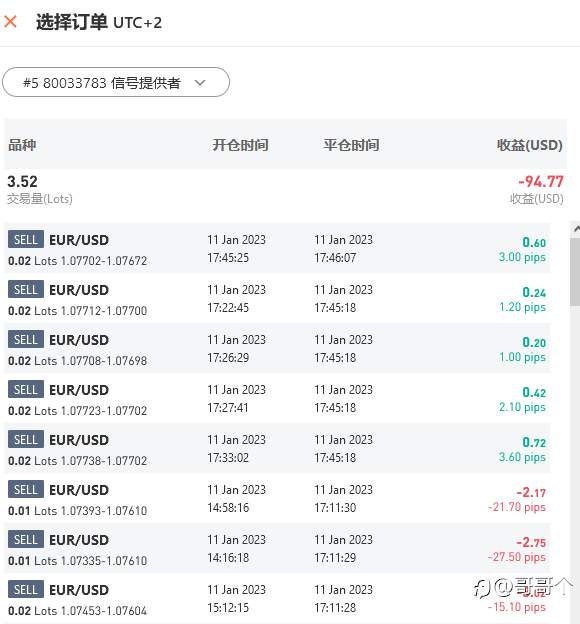580x624 pixels.
Task: Select the order with 3.60 pips profit
Action: click(x=277, y=448)
